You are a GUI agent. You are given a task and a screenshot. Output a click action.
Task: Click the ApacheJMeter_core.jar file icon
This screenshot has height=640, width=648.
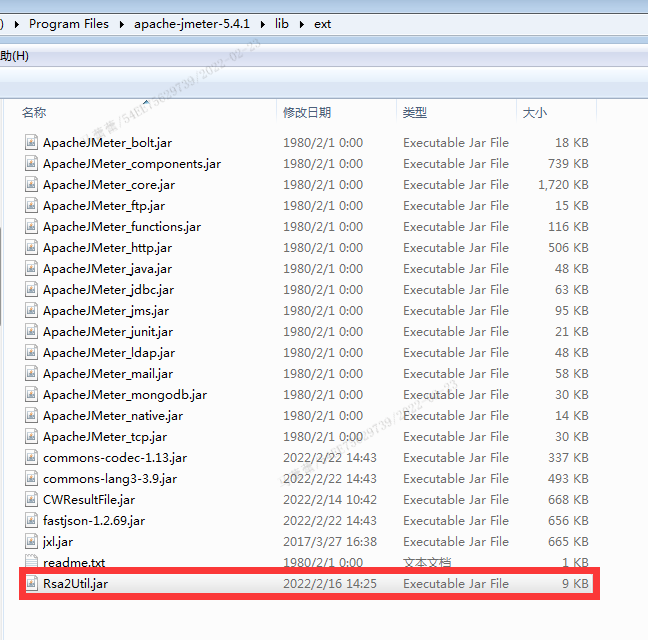31,184
